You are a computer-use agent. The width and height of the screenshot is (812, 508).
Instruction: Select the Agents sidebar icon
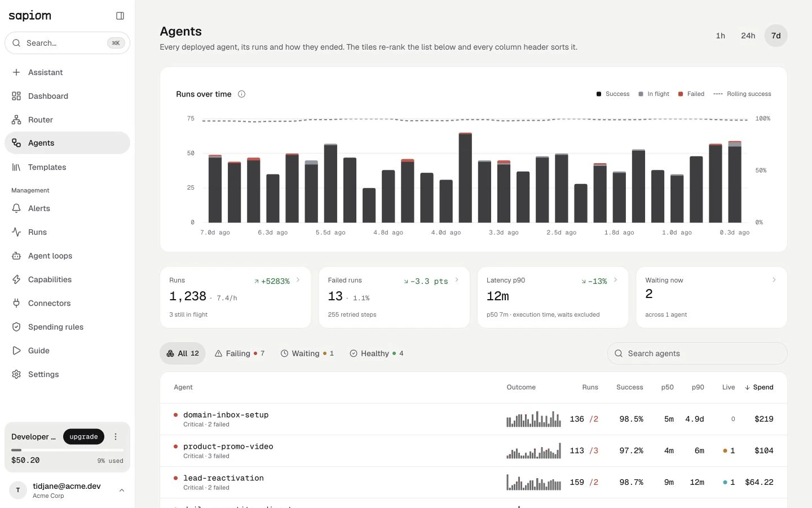click(16, 143)
